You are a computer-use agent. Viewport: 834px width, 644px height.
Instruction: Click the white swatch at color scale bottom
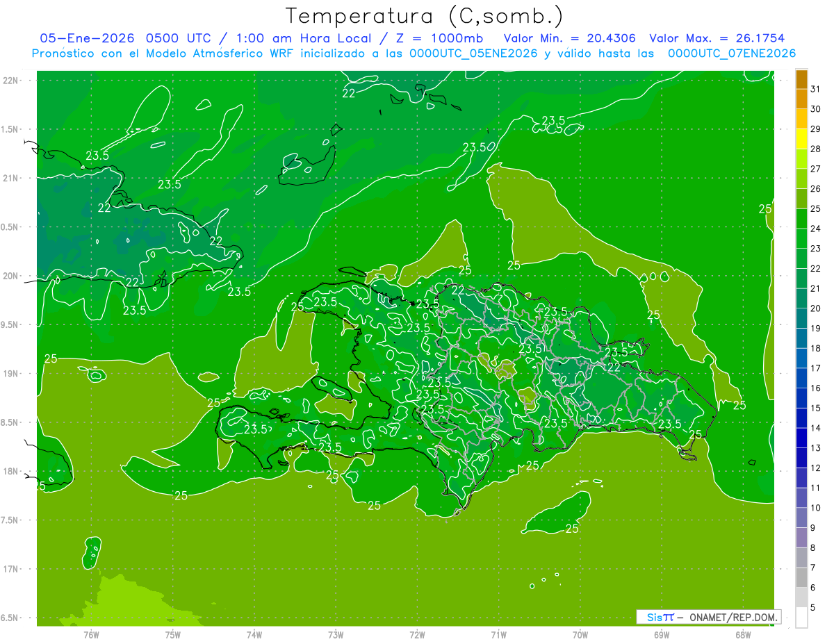pos(801,617)
